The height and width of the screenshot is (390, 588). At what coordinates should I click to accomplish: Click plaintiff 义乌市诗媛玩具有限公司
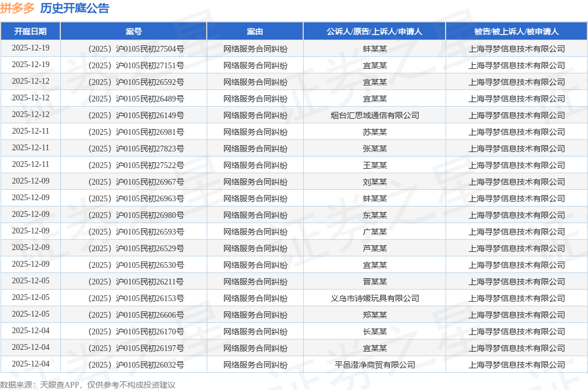click(x=374, y=298)
